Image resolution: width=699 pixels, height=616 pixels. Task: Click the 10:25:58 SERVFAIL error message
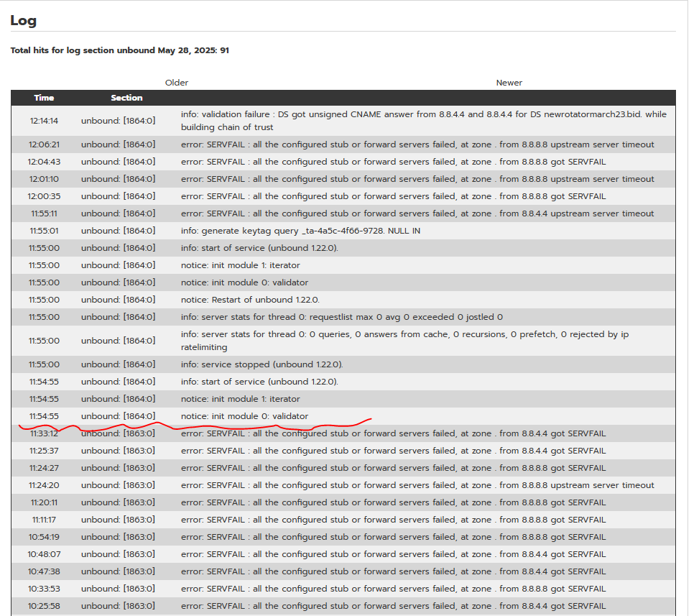point(393,606)
